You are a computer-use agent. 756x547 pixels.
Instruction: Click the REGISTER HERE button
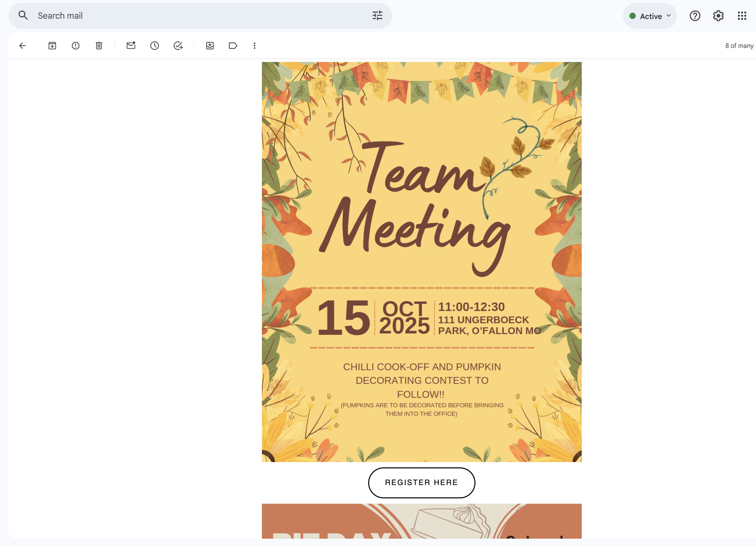[421, 483]
